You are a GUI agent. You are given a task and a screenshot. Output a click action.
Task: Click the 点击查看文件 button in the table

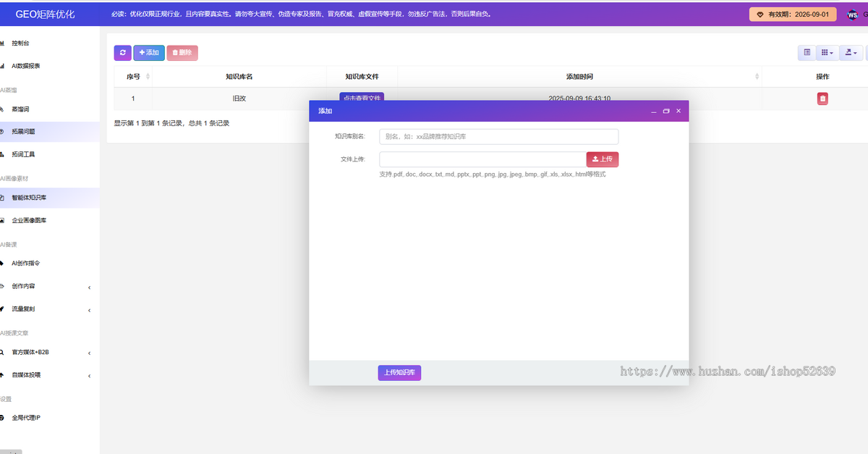coord(362,97)
